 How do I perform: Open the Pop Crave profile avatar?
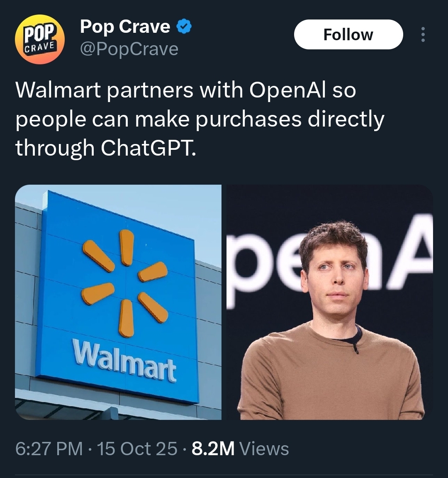point(40,39)
